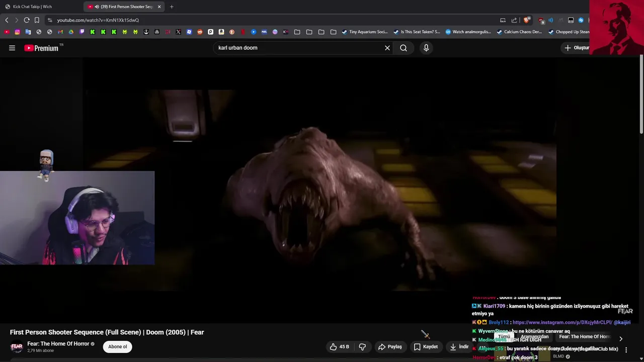Open Chopped Up Steam bookmark
The width and height of the screenshot is (644, 362).
tap(569, 32)
